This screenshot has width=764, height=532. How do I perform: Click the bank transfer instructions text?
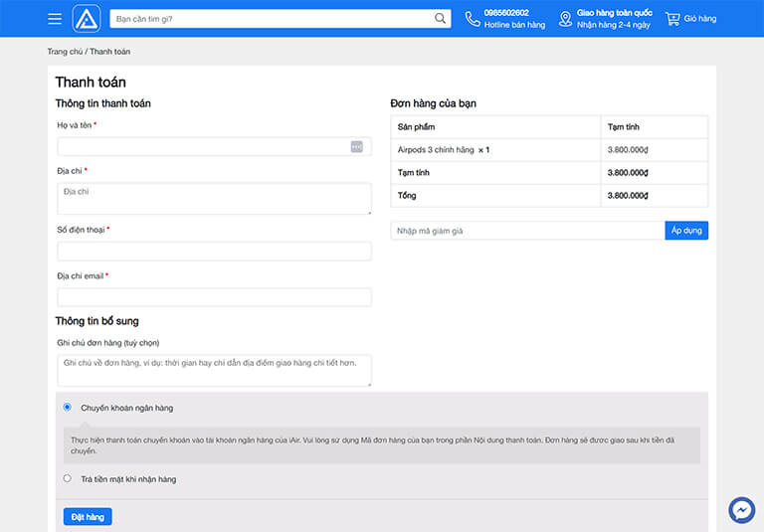point(373,445)
